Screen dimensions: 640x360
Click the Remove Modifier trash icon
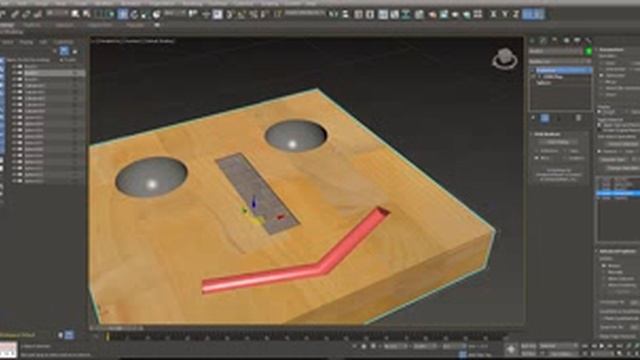click(578, 118)
